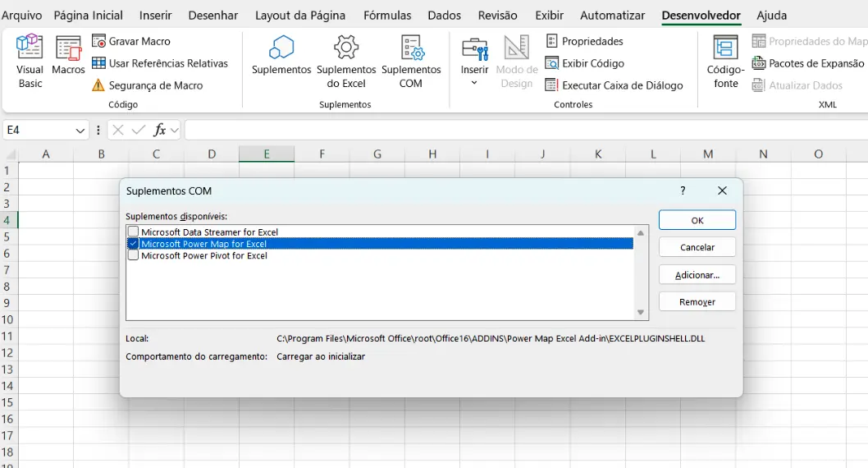868x468 pixels.
Task: Open the Macros list
Action: pos(68,55)
